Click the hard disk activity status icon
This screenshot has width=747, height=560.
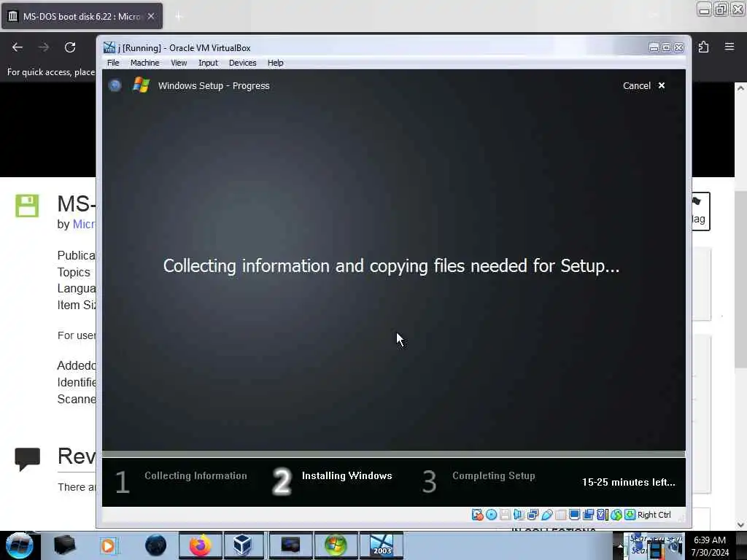point(477,515)
